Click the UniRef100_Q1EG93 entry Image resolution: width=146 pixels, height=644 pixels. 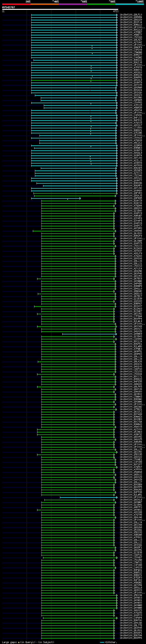(x=131, y=301)
